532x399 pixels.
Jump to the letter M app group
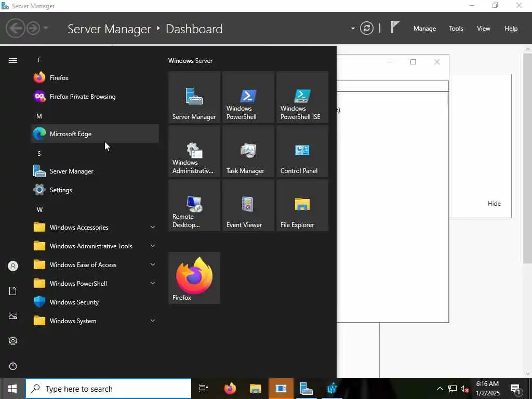click(x=39, y=116)
